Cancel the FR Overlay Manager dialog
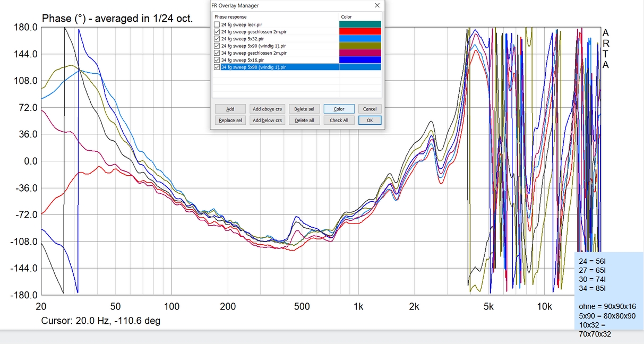This screenshot has height=344, width=644. (x=370, y=109)
